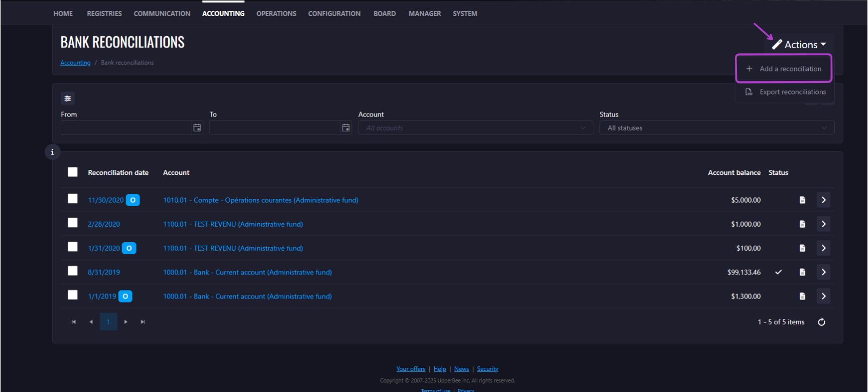
Task: Click into the To date field
Action: (x=275, y=128)
